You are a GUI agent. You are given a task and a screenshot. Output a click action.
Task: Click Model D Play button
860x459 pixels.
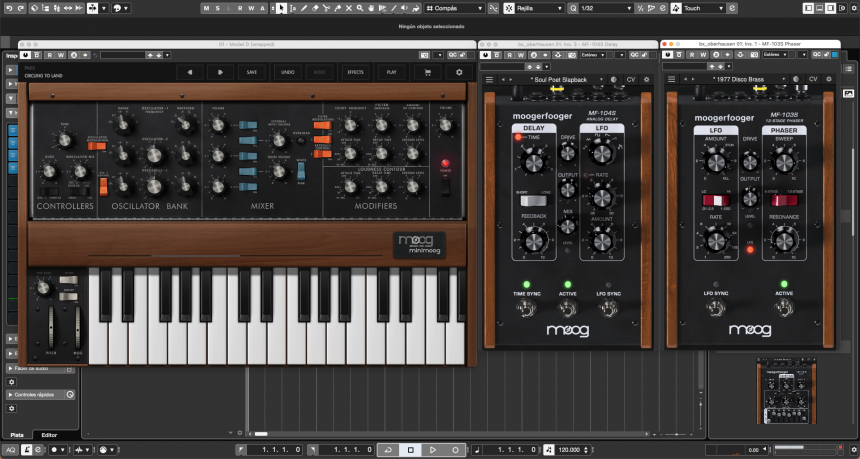[392, 72]
